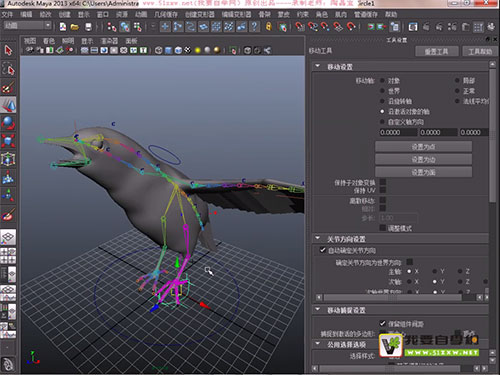Activate the Rotate tool sphere icon
Screen dimensions: 500x375
(x=8, y=123)
